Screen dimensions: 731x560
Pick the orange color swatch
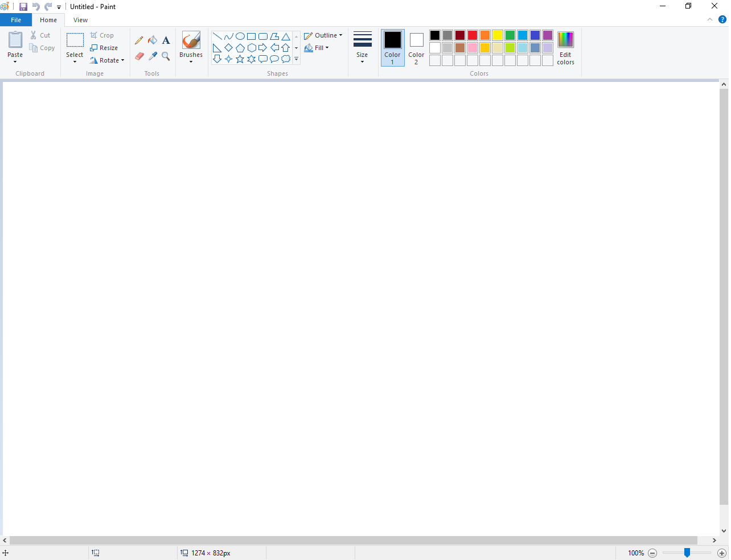click(485, 35)
